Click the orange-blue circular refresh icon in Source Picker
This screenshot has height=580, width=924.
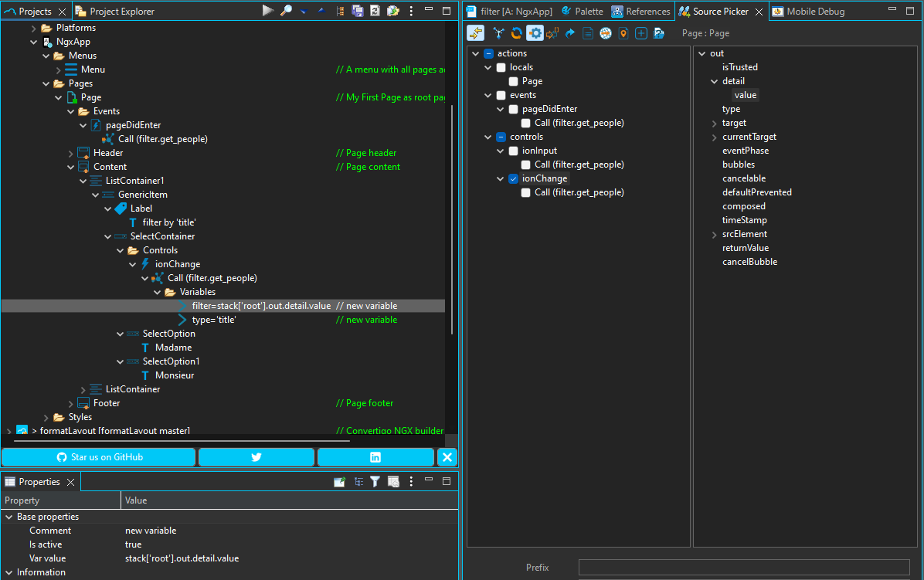coord(516,33)
